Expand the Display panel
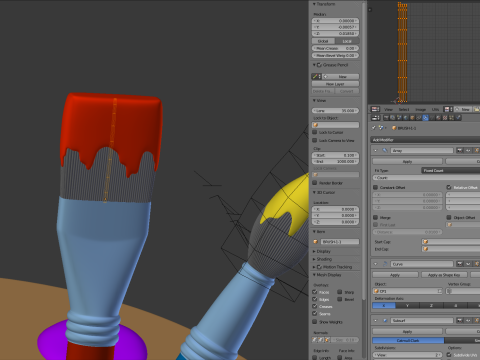 coord(314,251)
